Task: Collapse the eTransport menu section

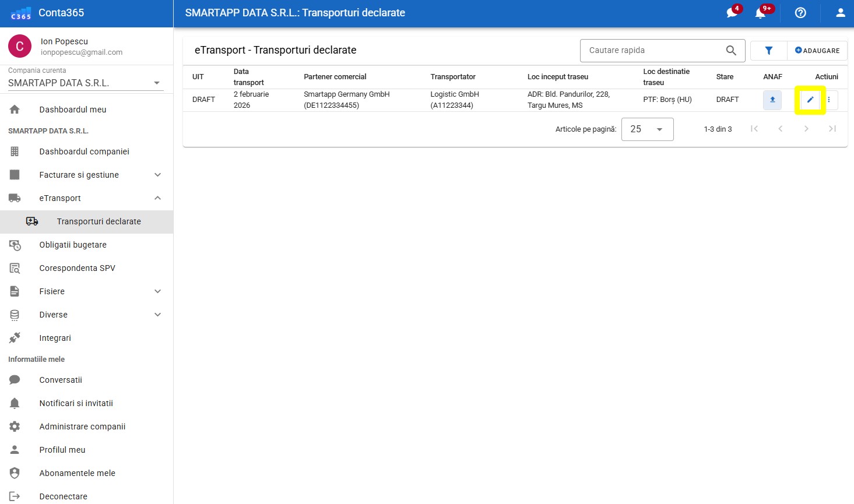Action: click(x=157, y=198)
